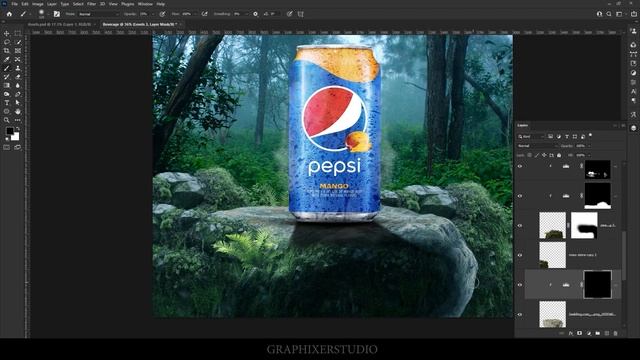This screenshot has width=640, height=360.
Task: Click the foreground color swatch
Action: coord(9,131)
